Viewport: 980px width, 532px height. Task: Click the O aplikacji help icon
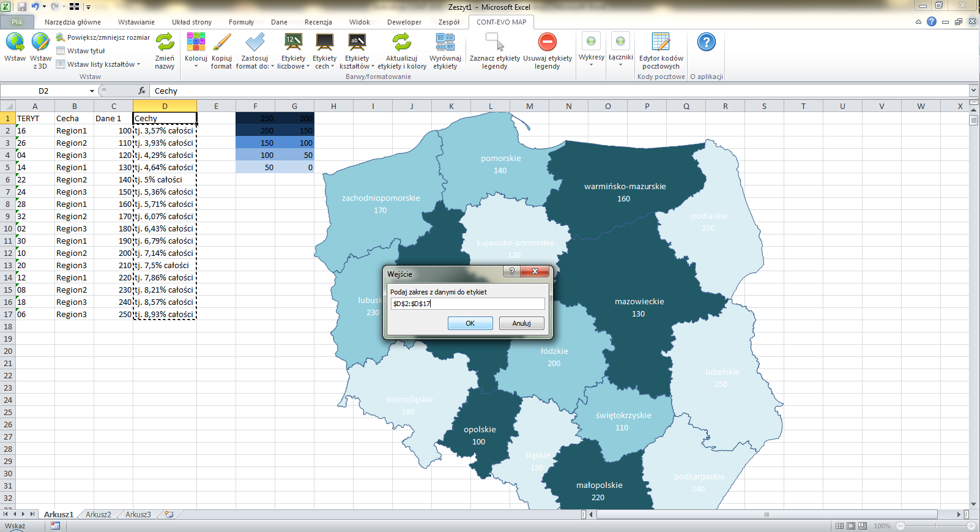tap(707, 42)
